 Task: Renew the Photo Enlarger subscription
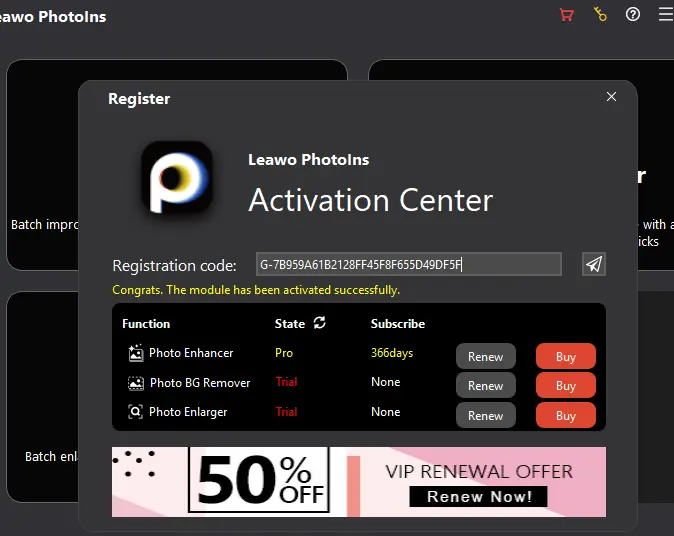pos(485,415)
